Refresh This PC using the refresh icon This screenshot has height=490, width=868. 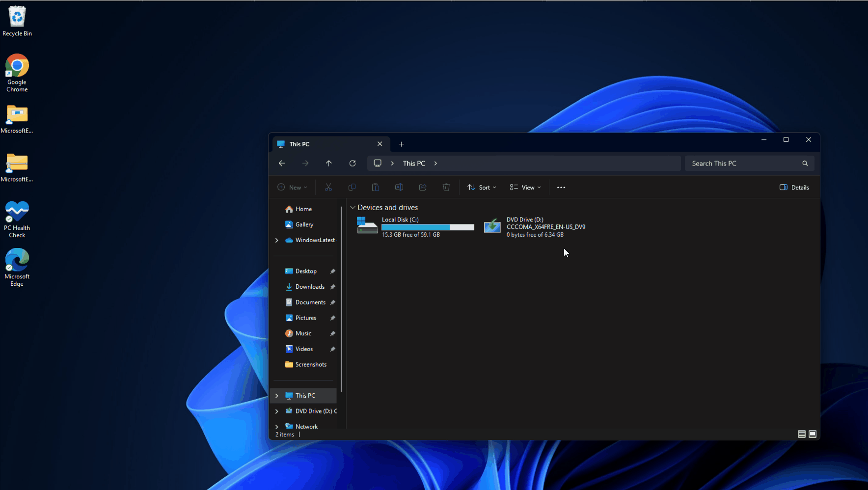coord(353,163)
